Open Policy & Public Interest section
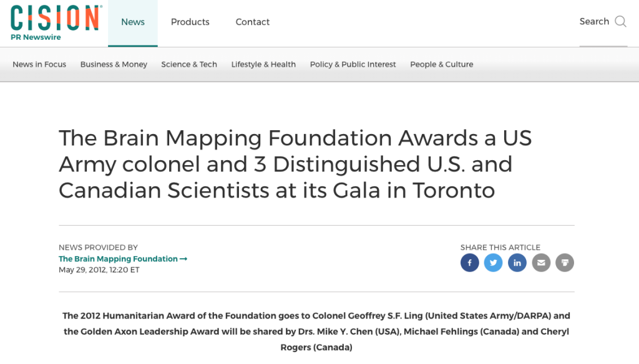Image resolution: width=639 pixels, height=364 pixels. (353, 64)
